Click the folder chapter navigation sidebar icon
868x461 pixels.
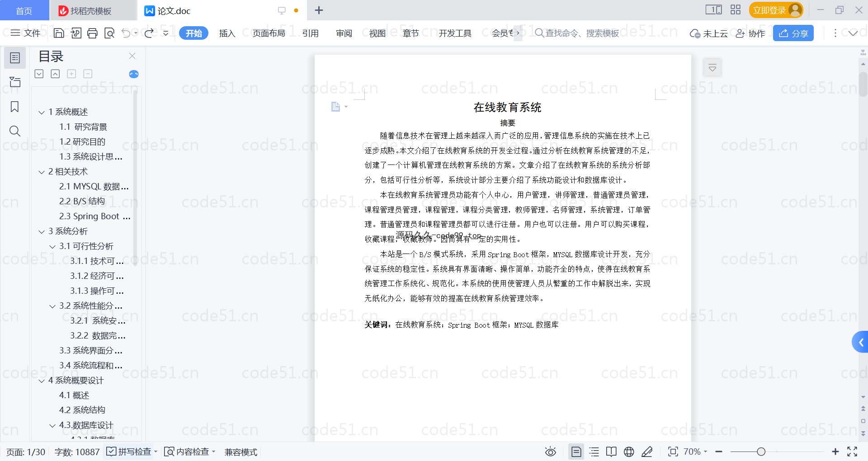tap(15, 82)
